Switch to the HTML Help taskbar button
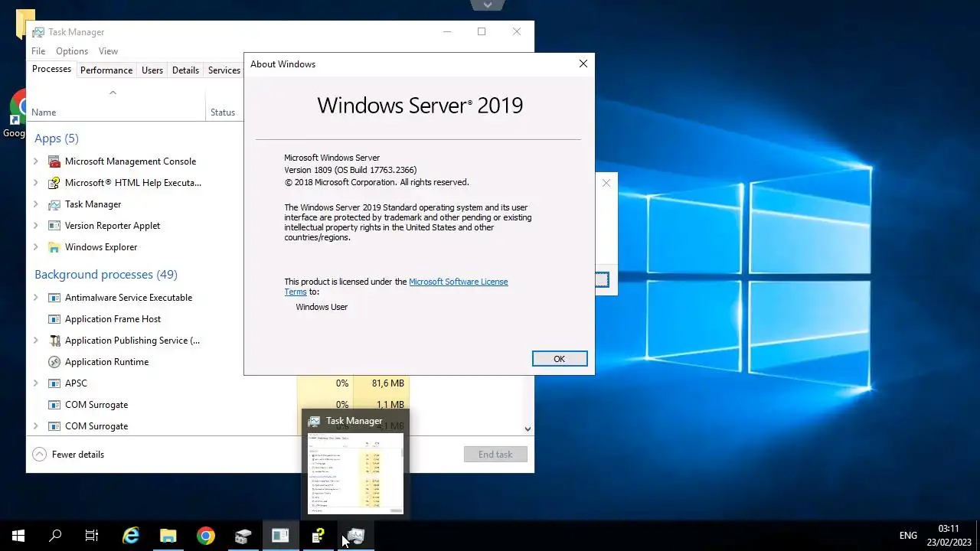Image resolution: width=980 pixels, height=551 pixels. [318, 536]
